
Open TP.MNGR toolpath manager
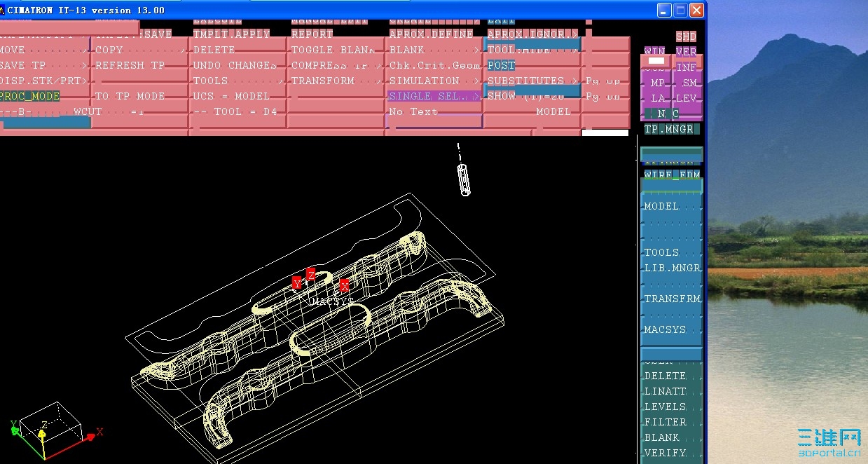(x=670, y=130)
